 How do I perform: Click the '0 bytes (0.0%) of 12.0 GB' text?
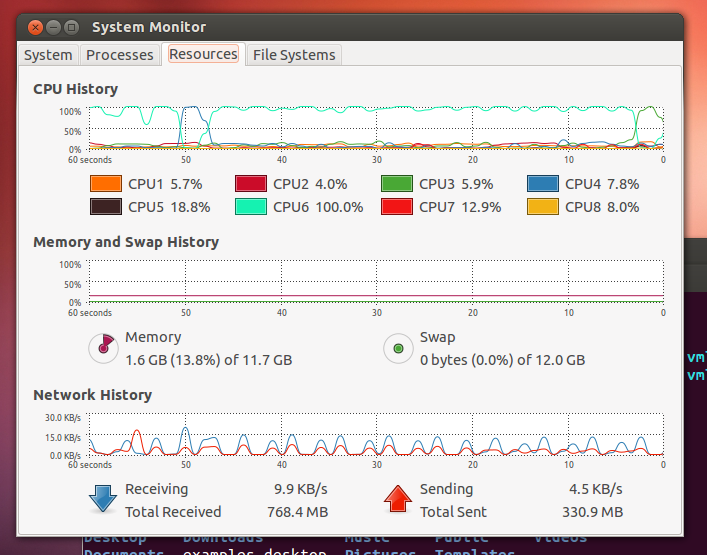coord(502,360)
